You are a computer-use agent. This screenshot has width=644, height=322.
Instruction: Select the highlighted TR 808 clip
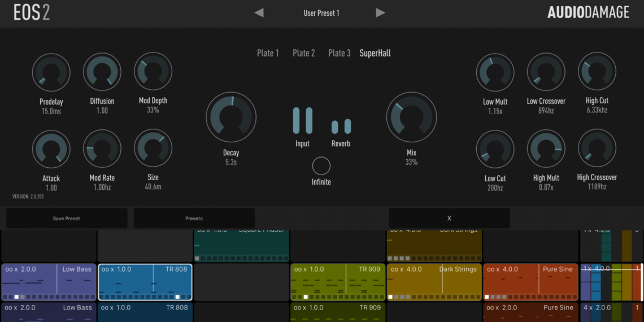(145, 282)
